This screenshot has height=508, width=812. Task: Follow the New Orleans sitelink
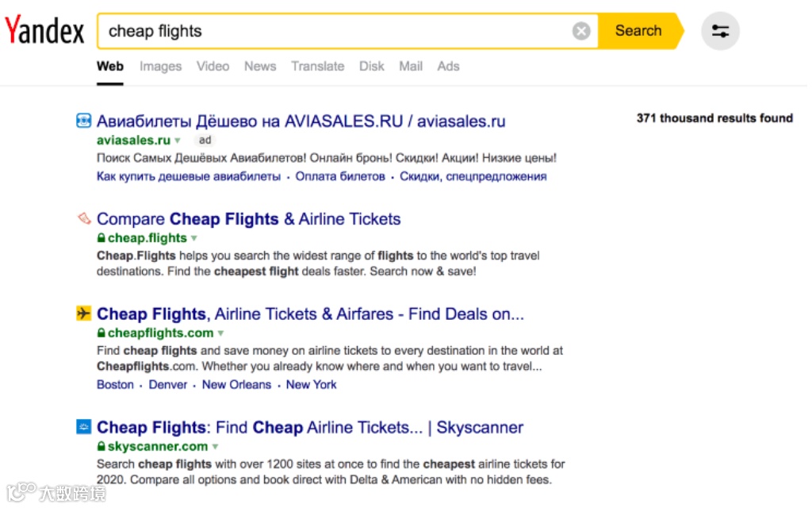pyautogui.click(x=236, y=385)
